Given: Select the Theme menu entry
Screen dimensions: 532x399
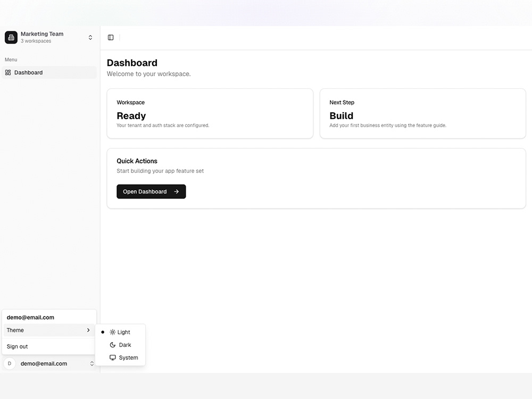Looking at the screenshot, I should point(49,330).
